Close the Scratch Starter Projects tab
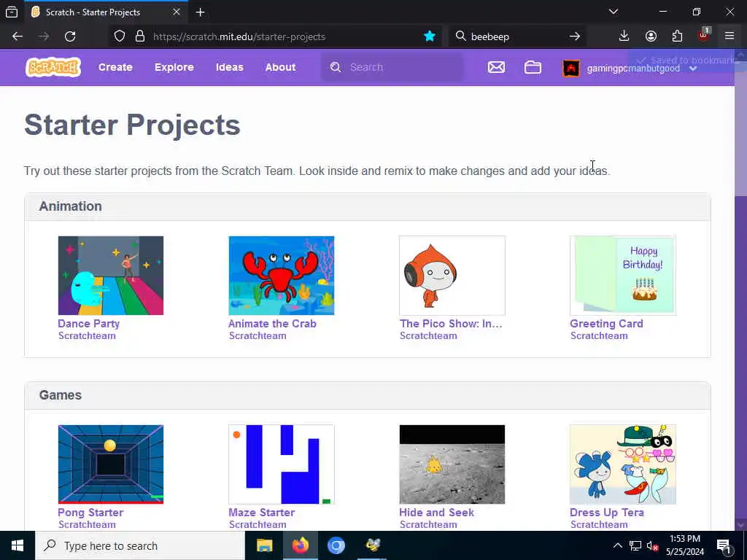This screenshot has width=747, height=560. click(x=177, y=12)
